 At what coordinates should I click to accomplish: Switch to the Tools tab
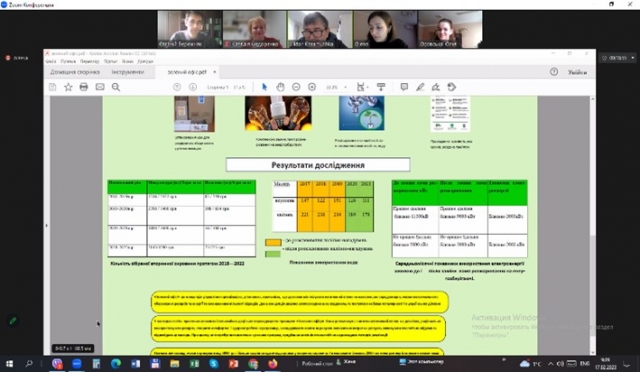click(128, 72)
